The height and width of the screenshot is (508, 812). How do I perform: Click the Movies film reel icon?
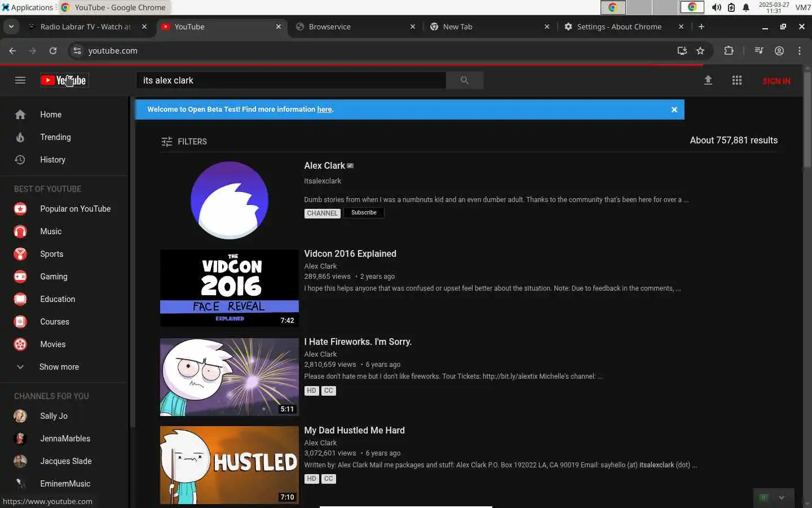pyautogui.click(x=20, y=344)
